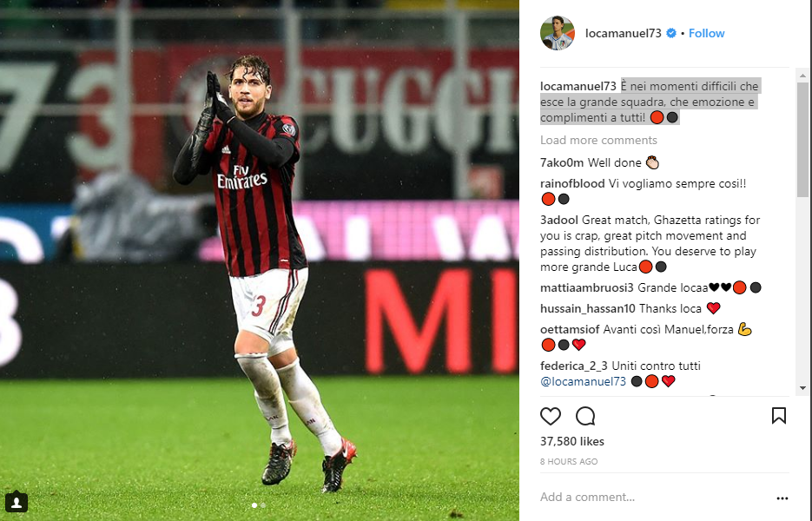812x521 pixels.
Task: Open locamanuel73 profile picture avatar
Action: (x=558, y=33)
